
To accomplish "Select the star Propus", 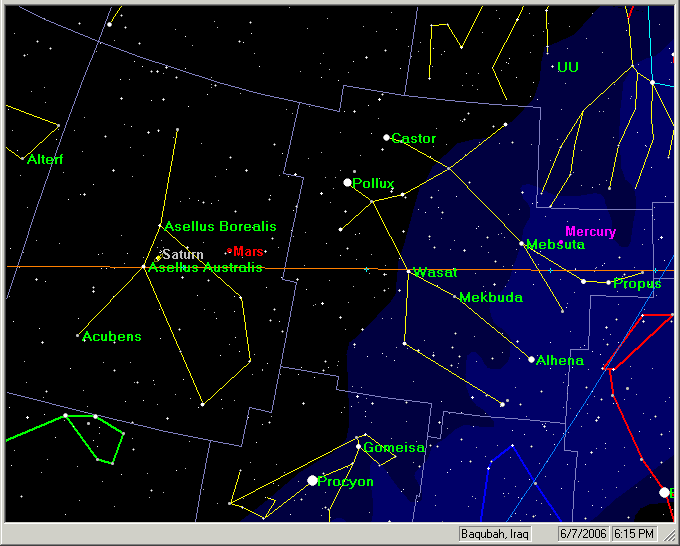I will pyautogui.click(x=608, y=282).
